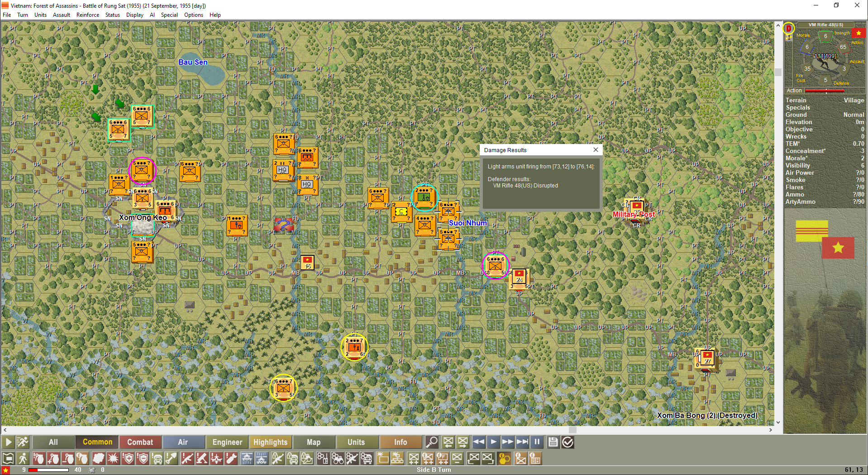Click the red Action bar in unit panel
The height and width of the screenshot is (475, 868).
pos(825,91)
